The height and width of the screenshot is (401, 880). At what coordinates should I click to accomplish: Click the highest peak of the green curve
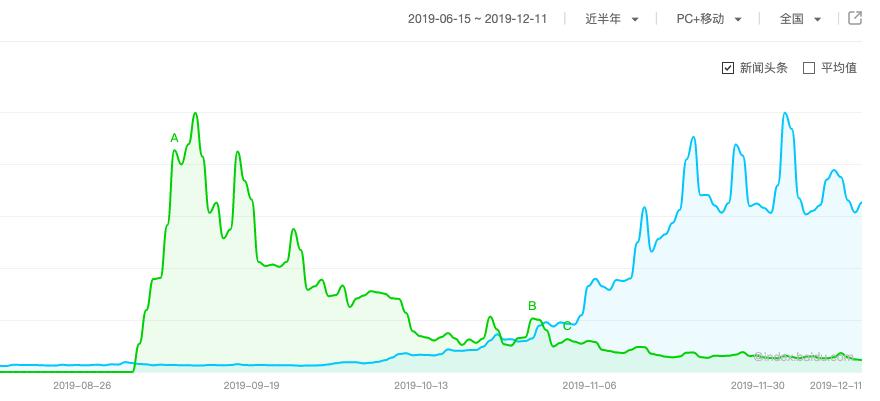[195, 113]
